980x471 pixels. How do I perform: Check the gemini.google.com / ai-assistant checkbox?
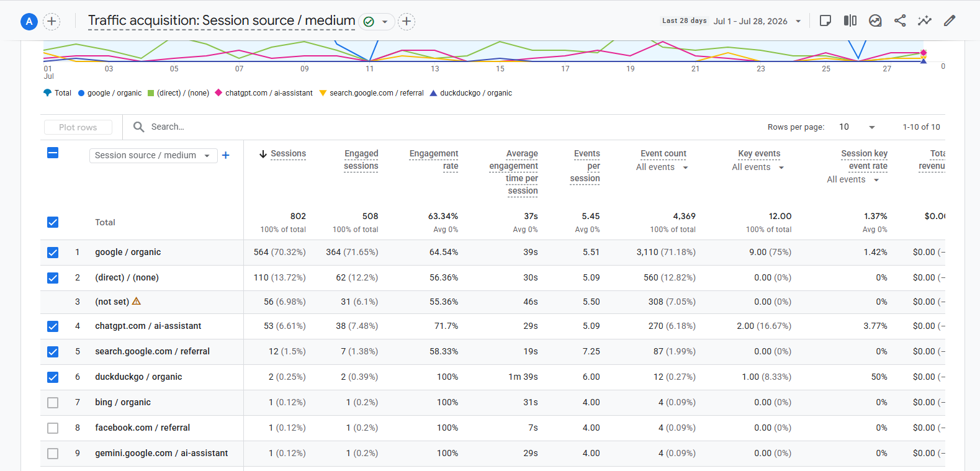53,454
